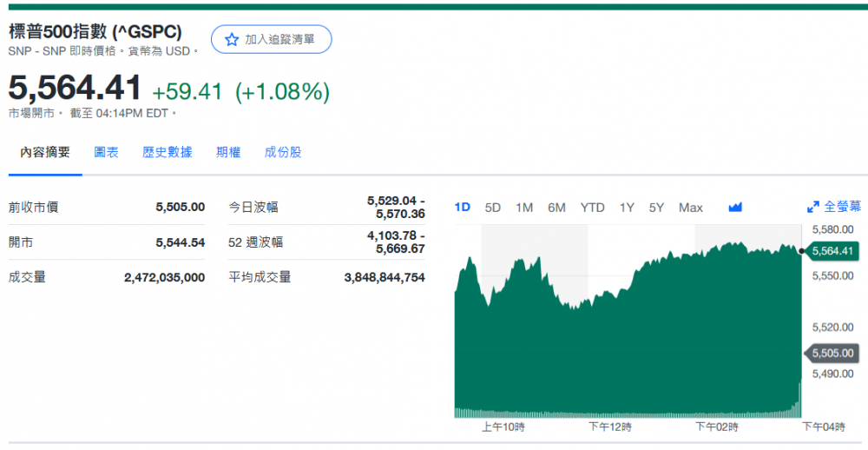Select the 1Y chart range
This screenshot has width=868, height=450.
click(627, 207)
